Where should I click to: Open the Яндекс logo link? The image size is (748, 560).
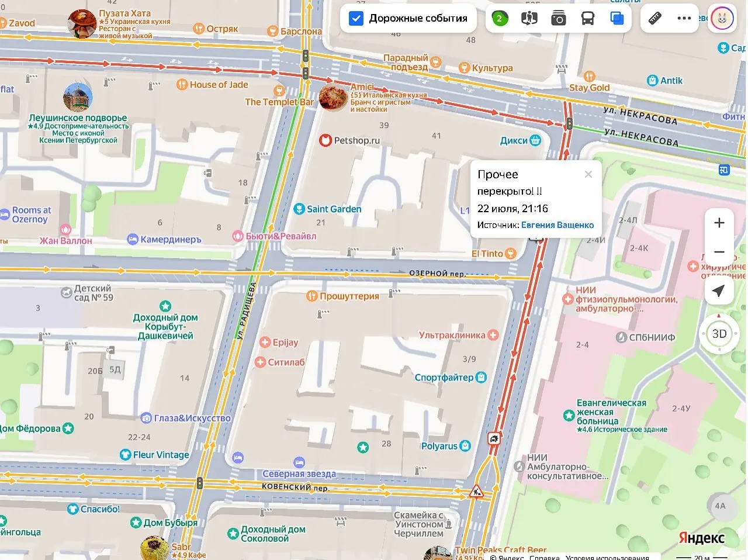(x=701, y=538)
